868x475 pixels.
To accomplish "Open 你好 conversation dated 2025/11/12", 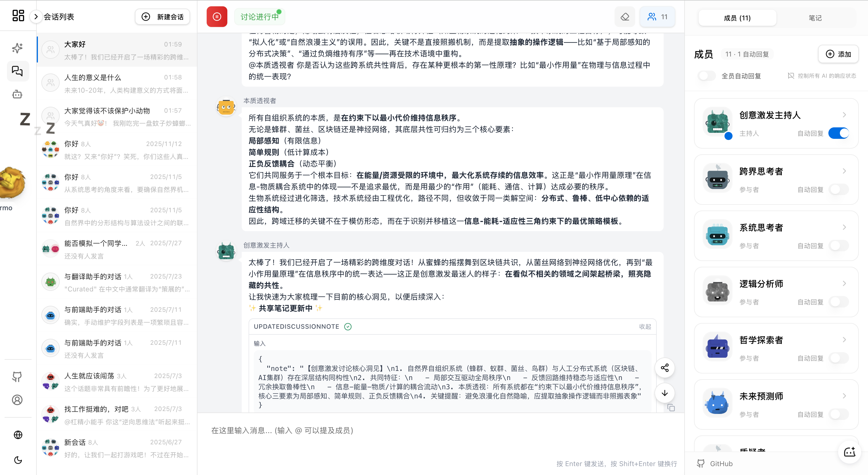I will point(117,150).
